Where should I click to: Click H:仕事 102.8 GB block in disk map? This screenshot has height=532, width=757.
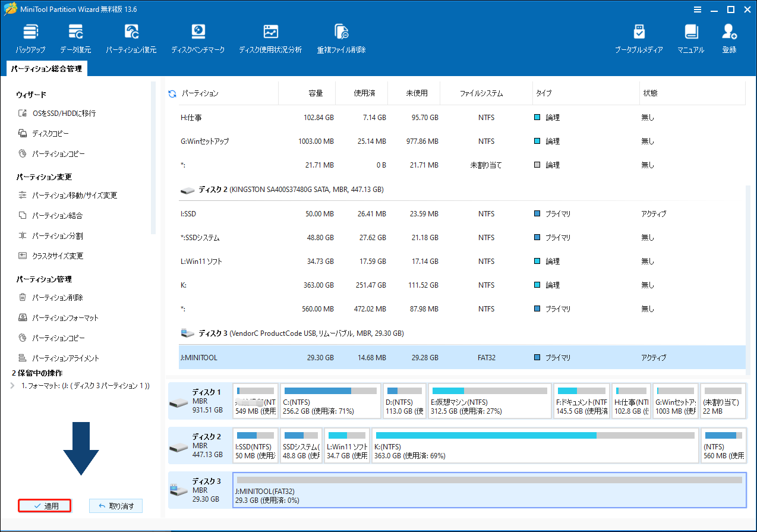[x=631, y=401]
